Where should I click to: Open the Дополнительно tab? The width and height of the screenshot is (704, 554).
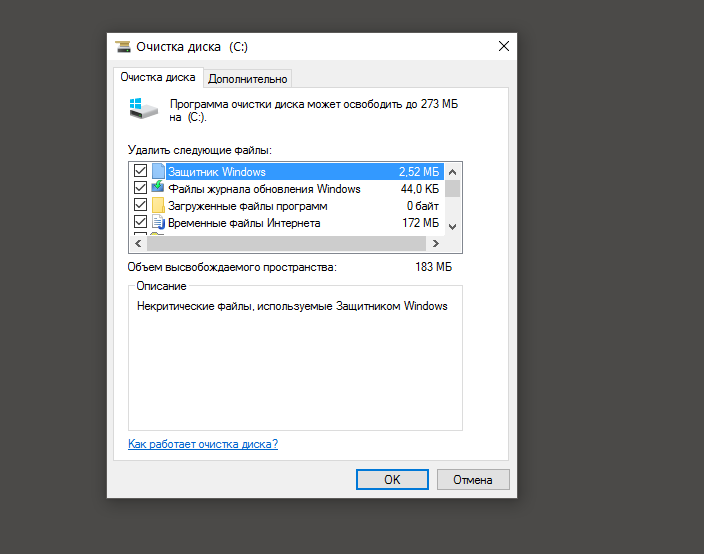[248, 79]
